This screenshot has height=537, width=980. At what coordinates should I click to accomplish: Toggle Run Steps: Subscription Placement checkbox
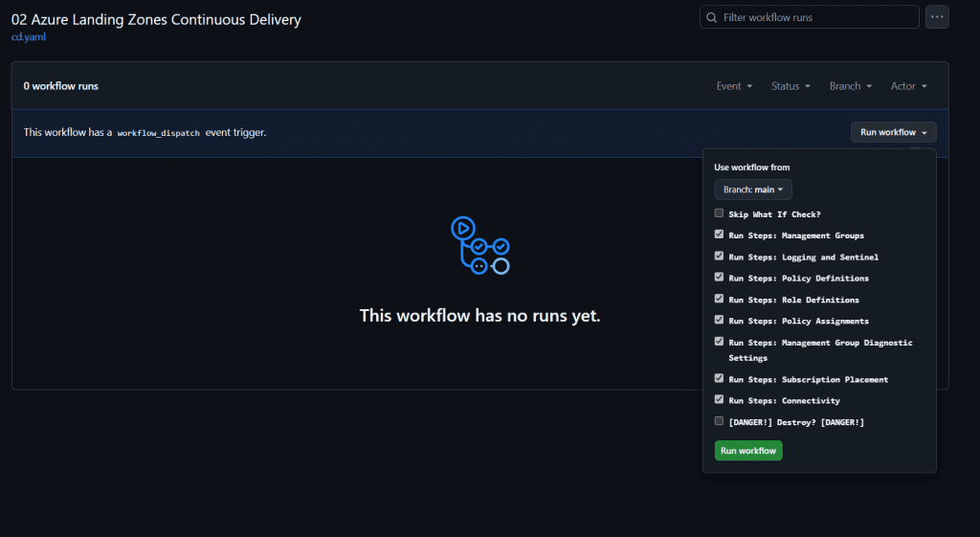pos(719,379)
